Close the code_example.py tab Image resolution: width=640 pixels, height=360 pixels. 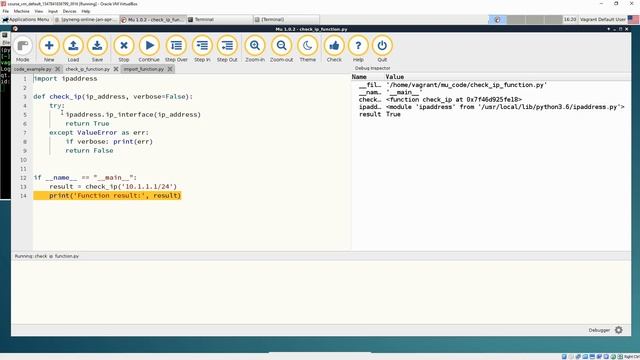tap(58, 69)
